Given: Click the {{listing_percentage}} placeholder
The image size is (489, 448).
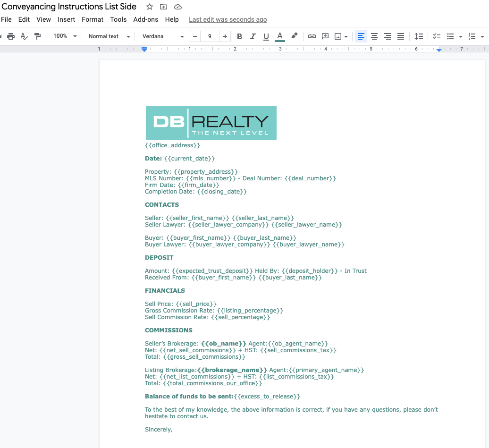Looking at the screenshot, I should pyautogui.click(x=250, y=311).
